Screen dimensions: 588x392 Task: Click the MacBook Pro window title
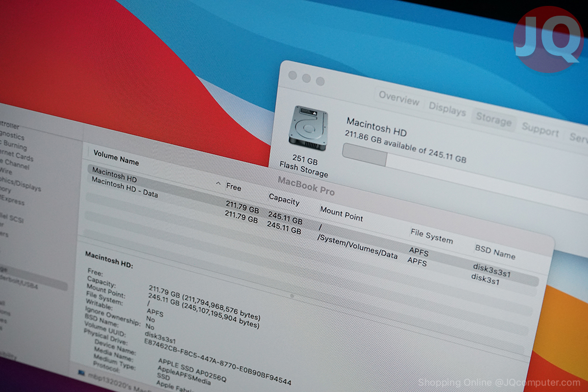[306, 185]
